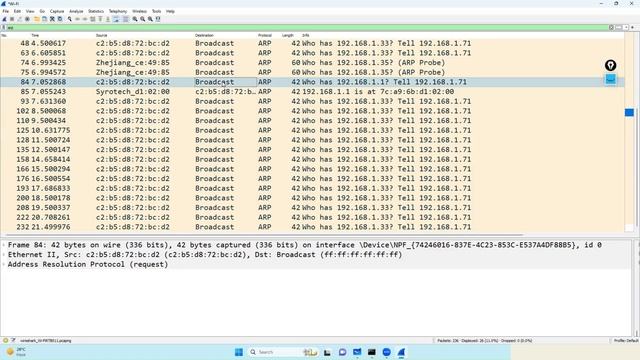Reload this capture file
640x360 pixels.
pos(60,19)
